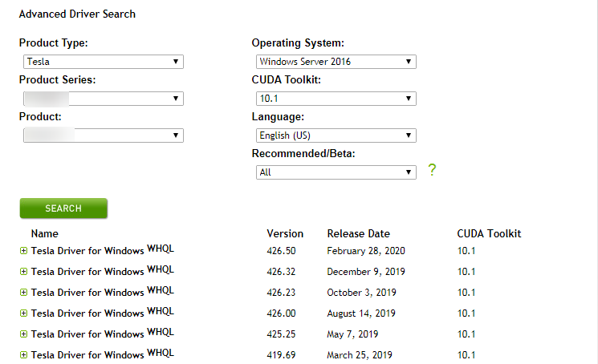Click the CUDA Toolkit column header in results

[x=489, y=233]
